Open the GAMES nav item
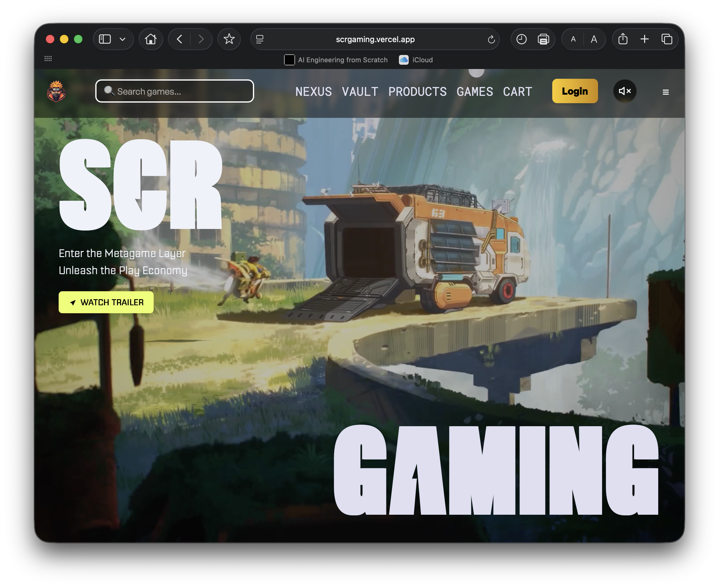Image resolution: width=719 pixels, height=588 pixels. tap(475, 92)
